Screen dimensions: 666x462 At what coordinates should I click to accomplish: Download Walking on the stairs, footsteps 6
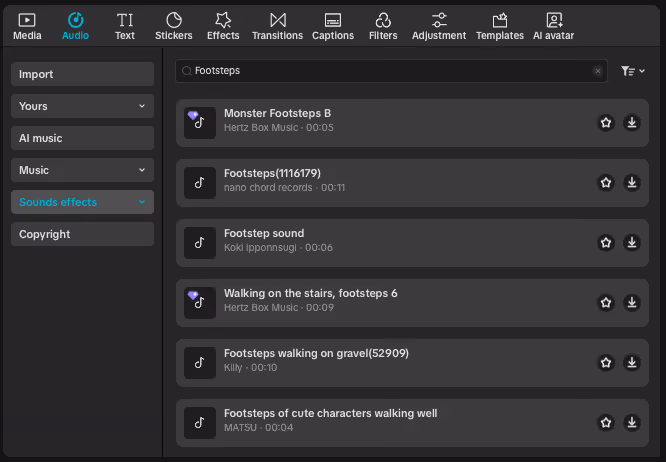tap(632, 302)
